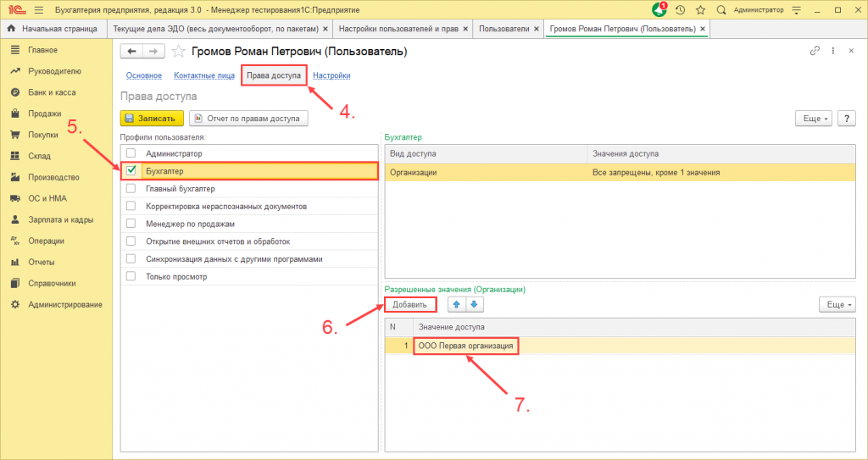Select the Права доступа tab
Viewport: 868px width, 460px height.
[x=274, y=75]
